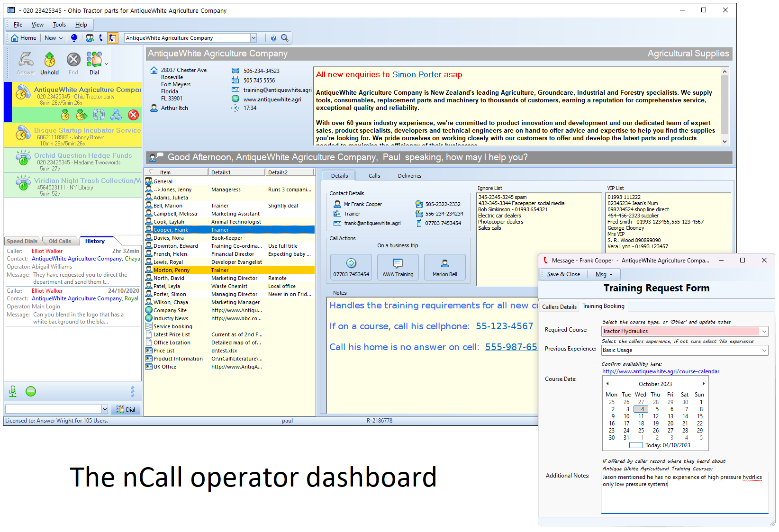Screen dimensions: 779x532
Task: Open the number dropdown beside bottom Dial button
Action: 105,409
